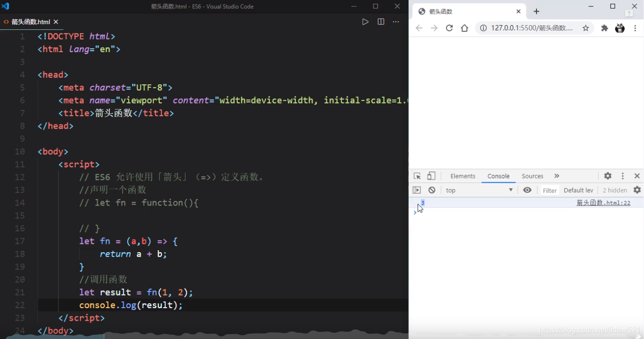The height and width of the screenshot is (339, 644).
Task: Go forward in the browser
Action: [x=434, y=28]
